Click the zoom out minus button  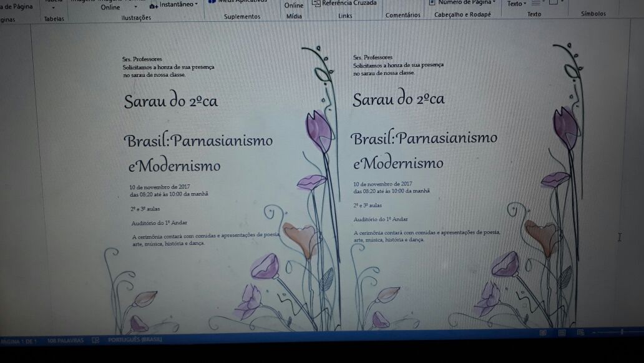593,333
